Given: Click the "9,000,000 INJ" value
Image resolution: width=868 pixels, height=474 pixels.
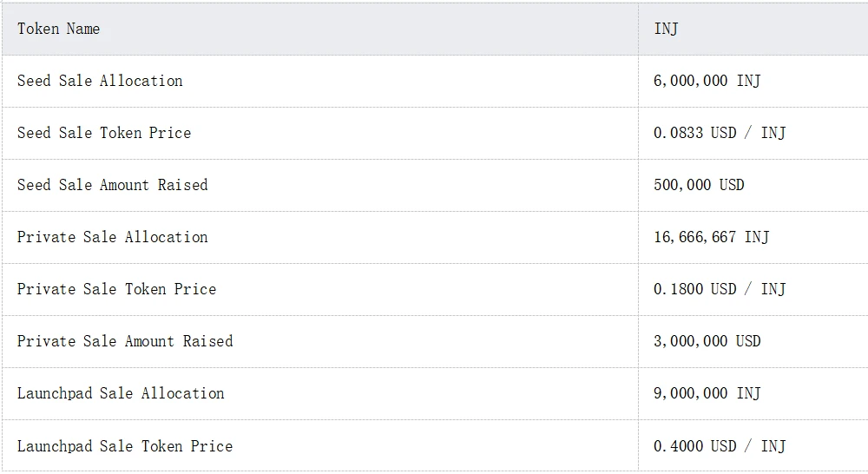Looking at the screenshot, I should [707, 393].
